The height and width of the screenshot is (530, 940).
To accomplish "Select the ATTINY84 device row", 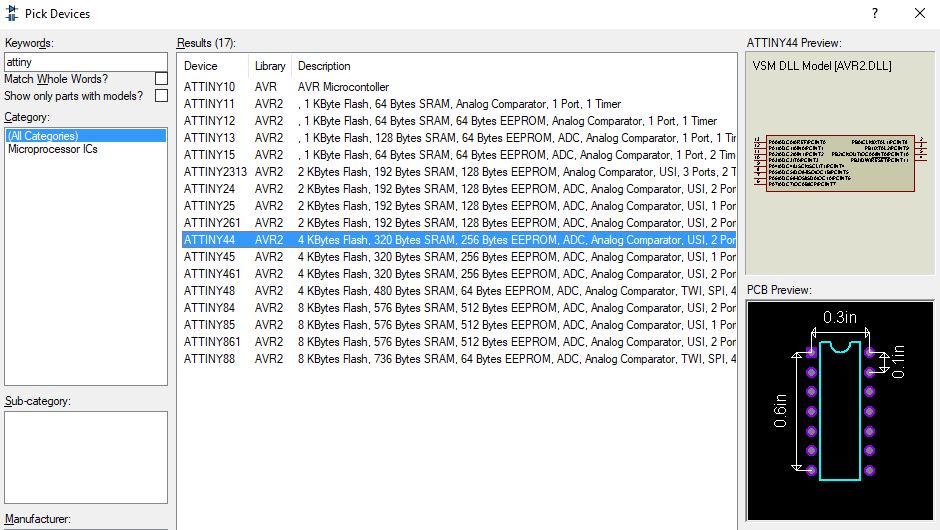I will 459,308.
